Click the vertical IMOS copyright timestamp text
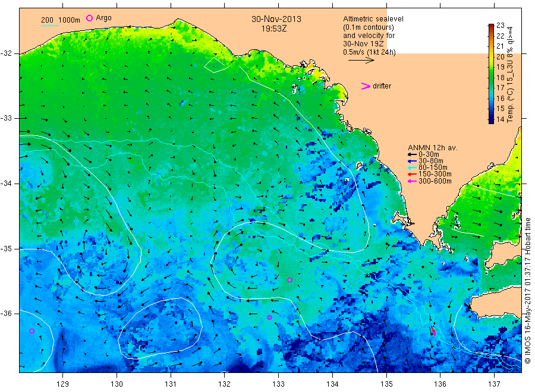This screenshot has height=392, width=535. point(528,290)
